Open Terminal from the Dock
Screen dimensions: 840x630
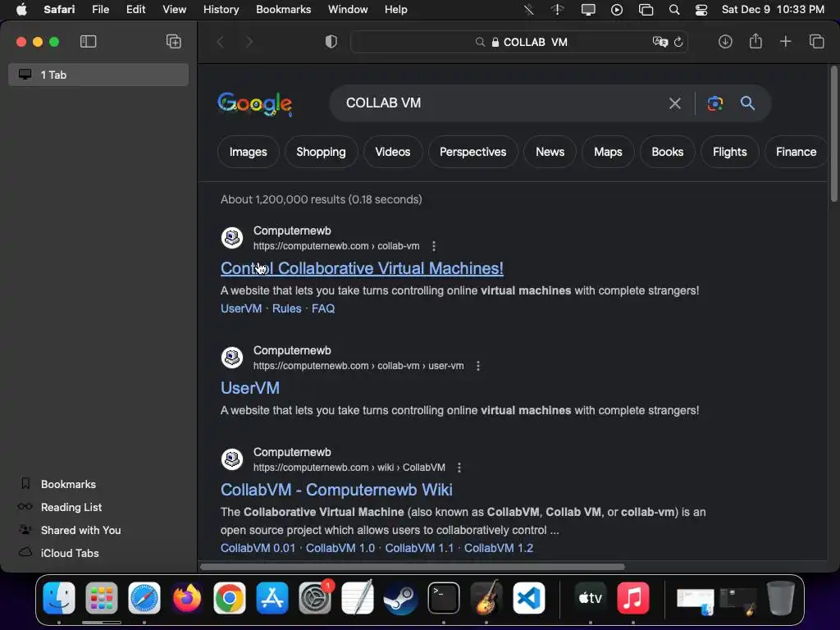(444, 598)
